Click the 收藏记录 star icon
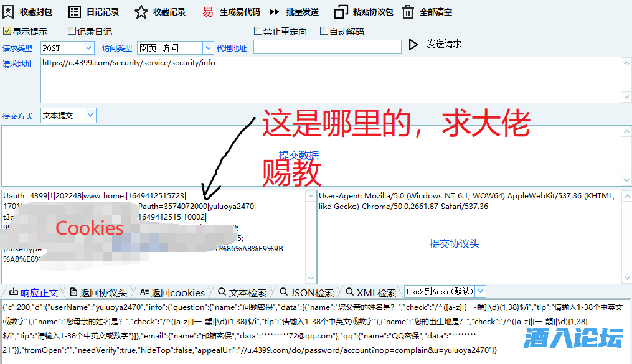This screenshot has width=632, height=364. click(141, 12)
